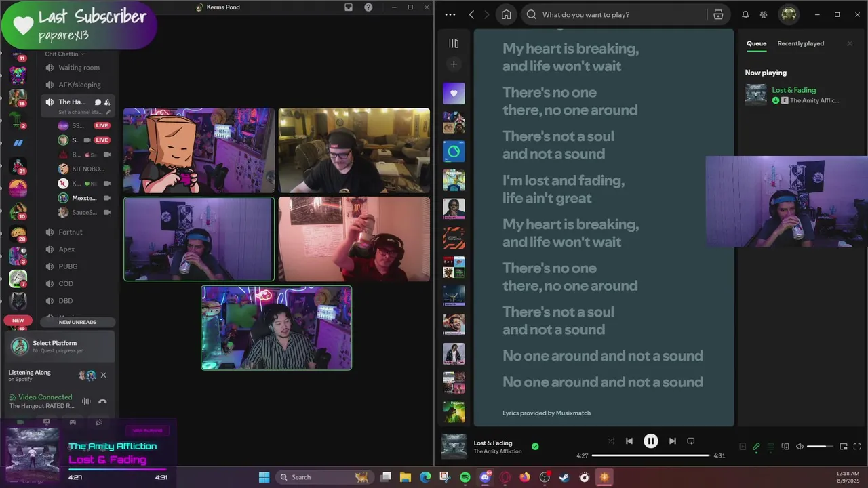The width and height of the screenshot is (868, 488).
Task: Open chat icon for The Hangout channel
Action: click(x=98, y=102)
